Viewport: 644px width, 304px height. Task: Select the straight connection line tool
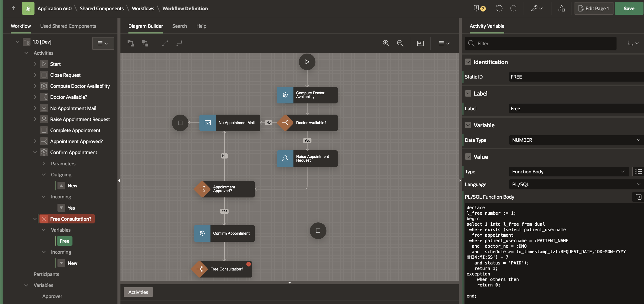click(165, 43)
